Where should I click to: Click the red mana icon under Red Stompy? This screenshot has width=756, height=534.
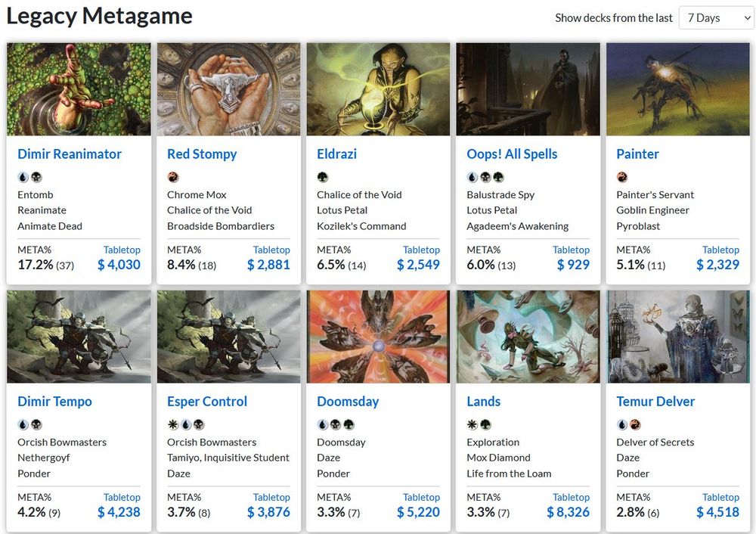click(x=172, y=178)
